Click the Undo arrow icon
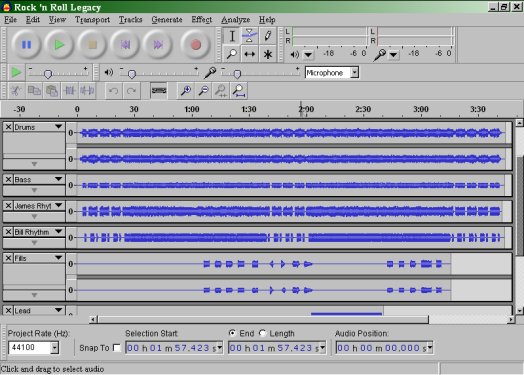This screenshot has height=375, width=524. point(114,91)
